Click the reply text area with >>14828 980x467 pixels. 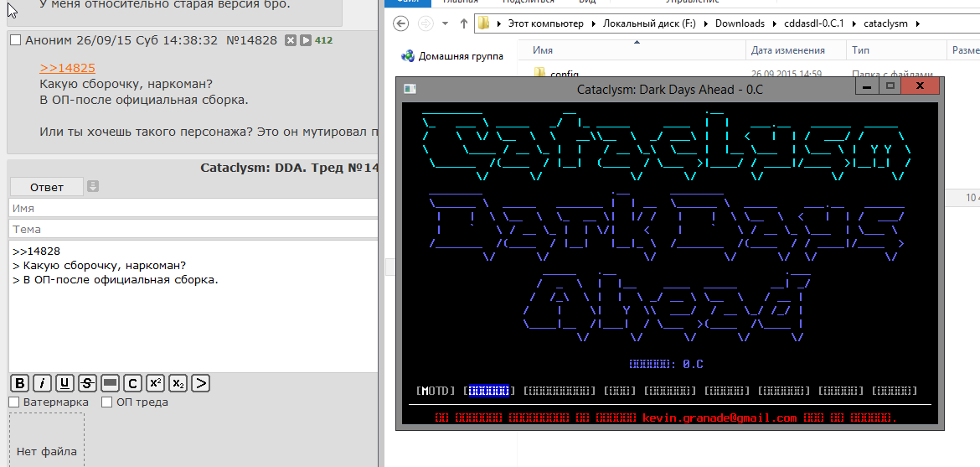pos(193,305)
